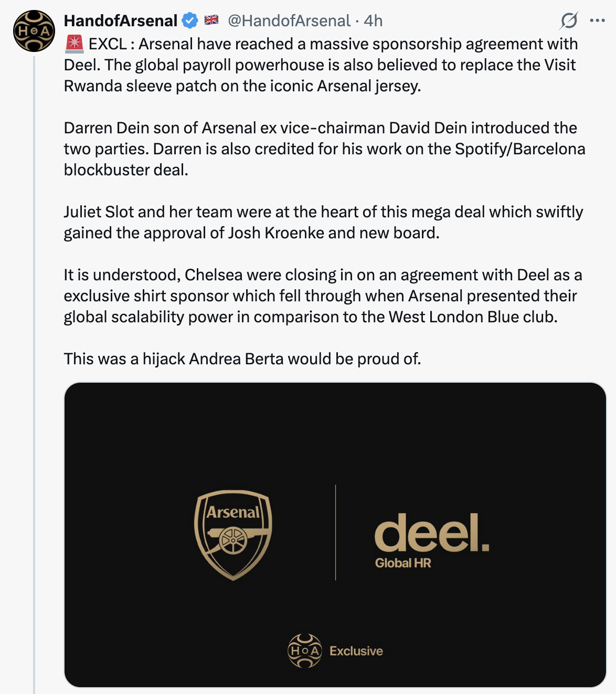Image resolution: width=616 pixels, height=694 pixels.
Task: Click the paragraph mentioning Darren Dein
Action: point(324,149)
